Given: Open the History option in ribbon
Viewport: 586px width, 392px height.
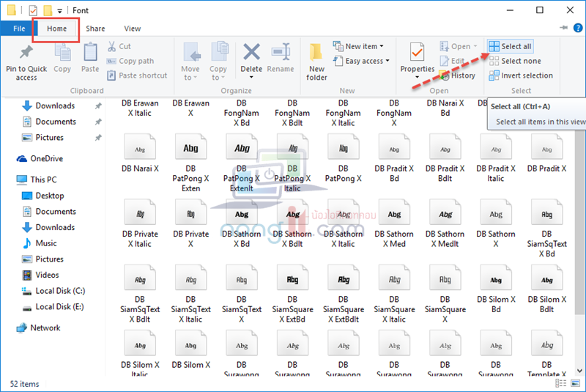Looking at the screenshot, I should (x=458, y=75).
